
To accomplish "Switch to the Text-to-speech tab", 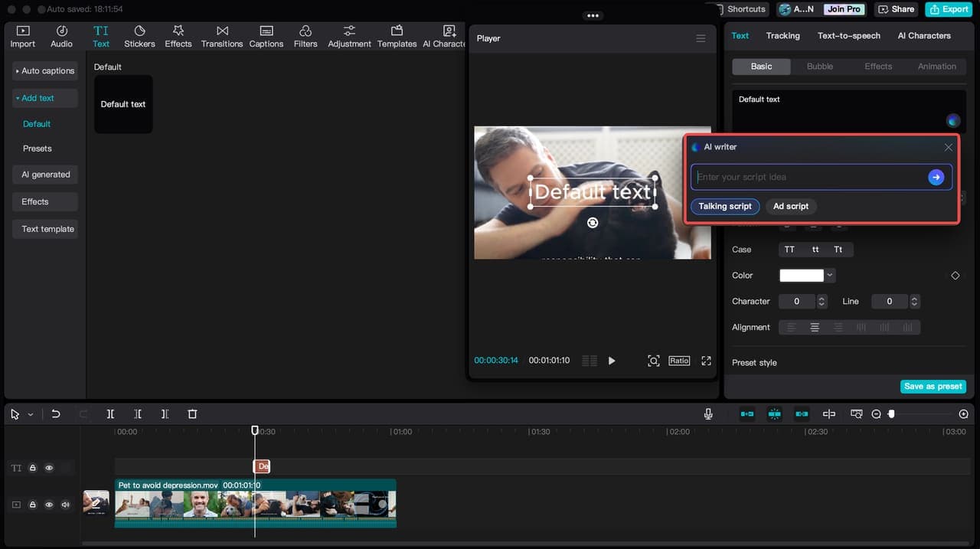I will (x=848, y=35).
